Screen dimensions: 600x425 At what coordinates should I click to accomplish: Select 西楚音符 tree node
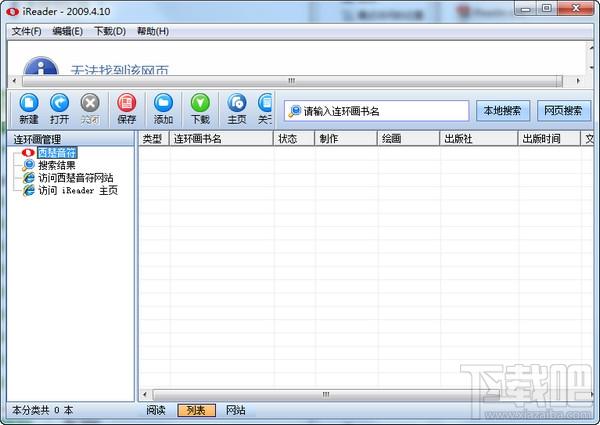tap(57, 153)
